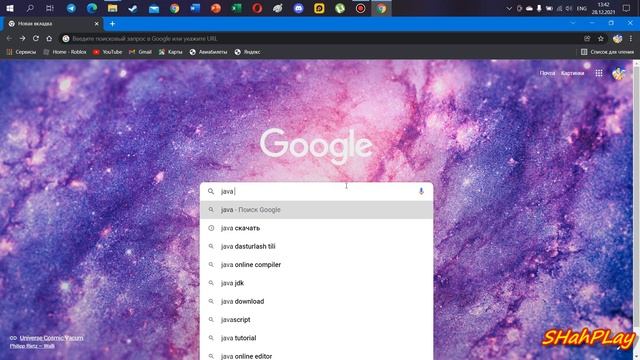Open File Explorer from taskbar
The width and height of the screenshot is (640, 360).
click(113, 8)
